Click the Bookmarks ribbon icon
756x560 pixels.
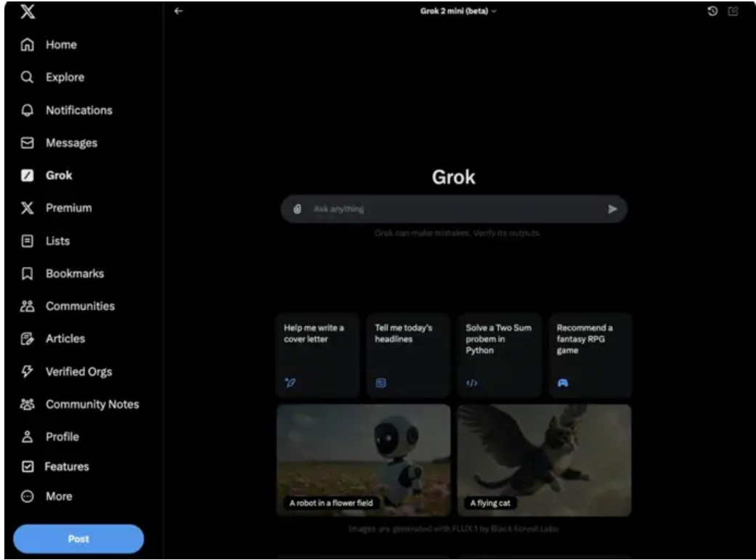coord(28,274)
